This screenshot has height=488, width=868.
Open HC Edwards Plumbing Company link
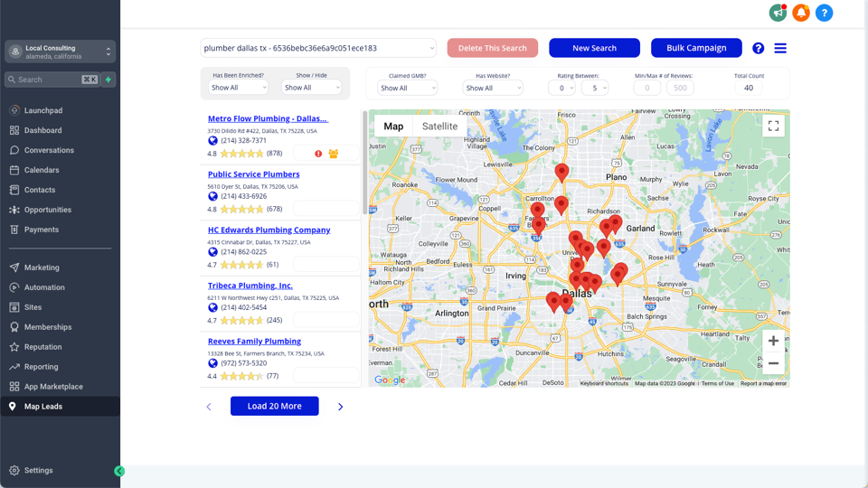269,230
